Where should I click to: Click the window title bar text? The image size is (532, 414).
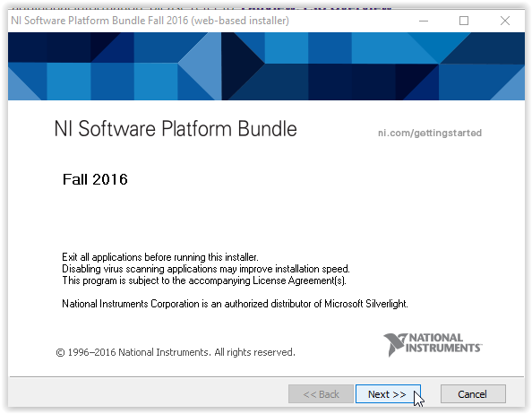point(150,21)
